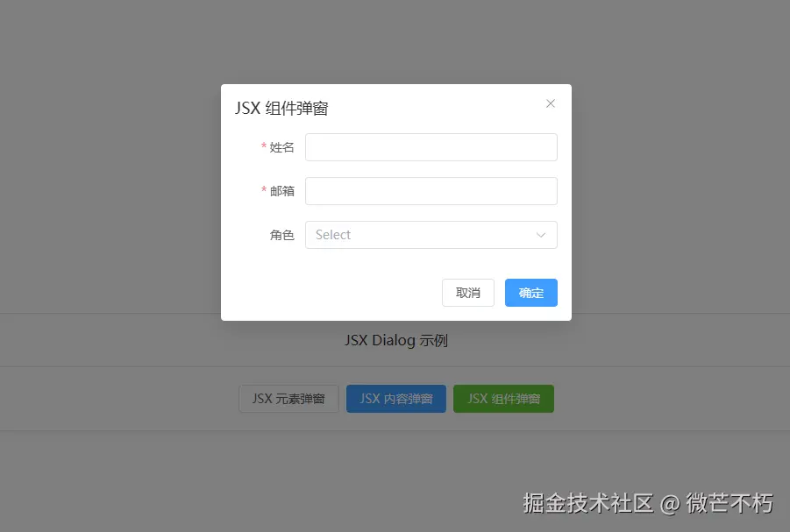Image resolution: width=790 pixels, height=532 pixels.
Task: Focus the 邮箱 text field
Action: pyautogui.click(x=431, y=191)
